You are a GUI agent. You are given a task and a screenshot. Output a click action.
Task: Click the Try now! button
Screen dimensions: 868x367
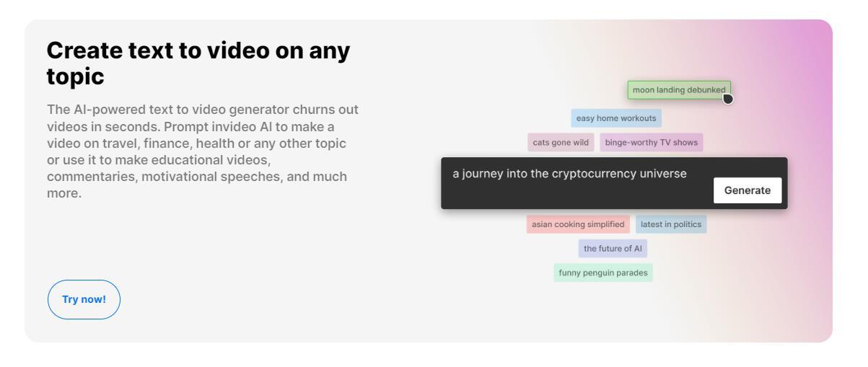click(84, 299)
